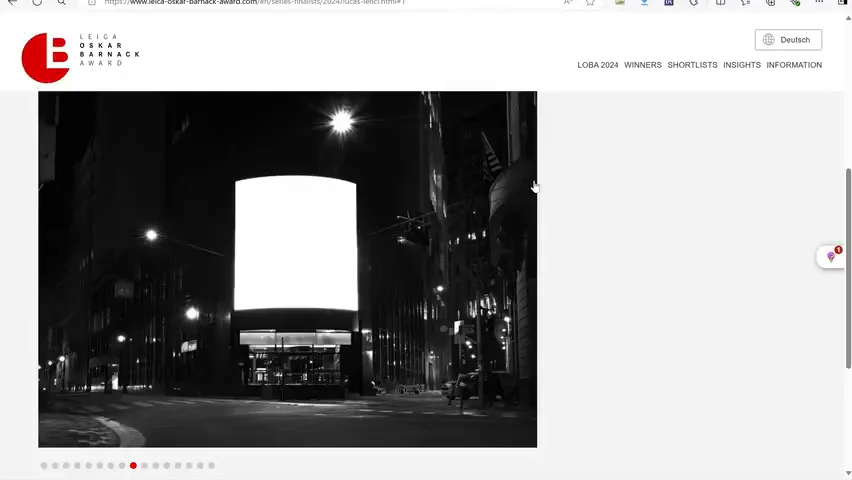This screenshot has width=852, height=480.
Task: Click the scrollbar down arrow
Action: (848, 474)
